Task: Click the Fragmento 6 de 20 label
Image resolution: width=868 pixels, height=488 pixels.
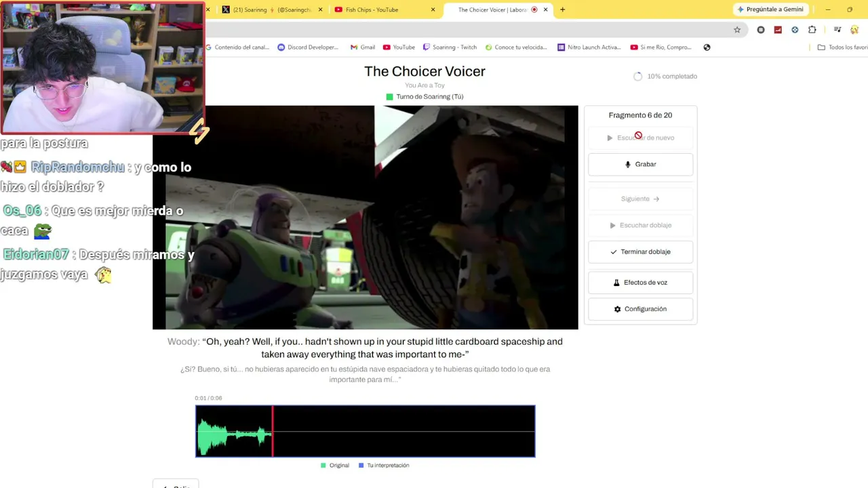Action: coord(640,115)
